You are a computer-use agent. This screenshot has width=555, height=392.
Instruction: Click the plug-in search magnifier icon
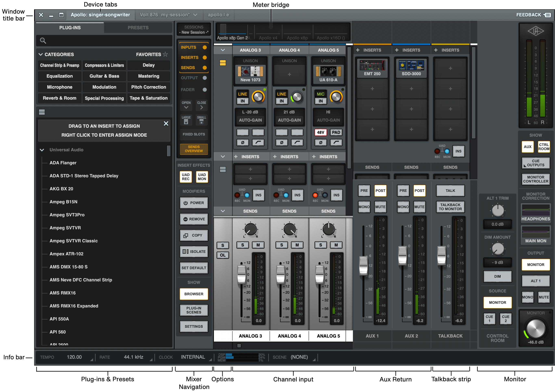(43, 41)
